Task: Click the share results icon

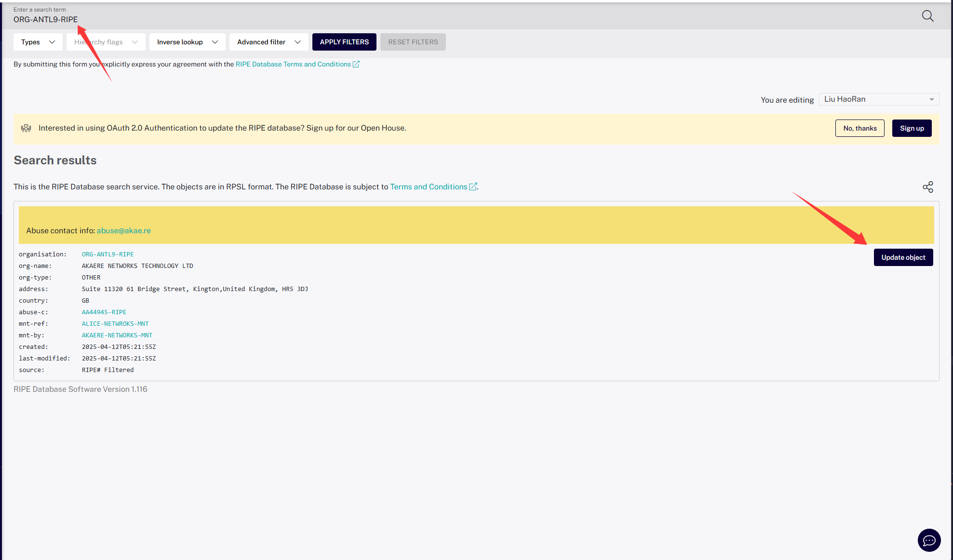Action: (x=928, y=187)
